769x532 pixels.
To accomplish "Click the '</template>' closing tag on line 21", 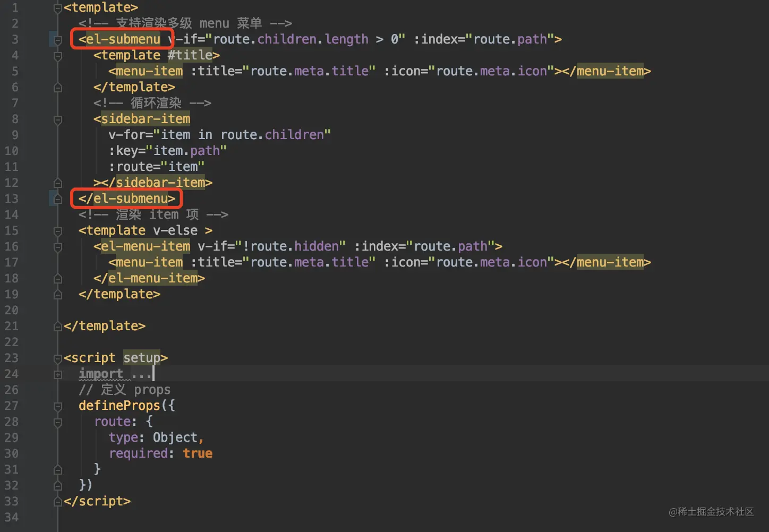I will pyautogui.click(x=105, y=326).
